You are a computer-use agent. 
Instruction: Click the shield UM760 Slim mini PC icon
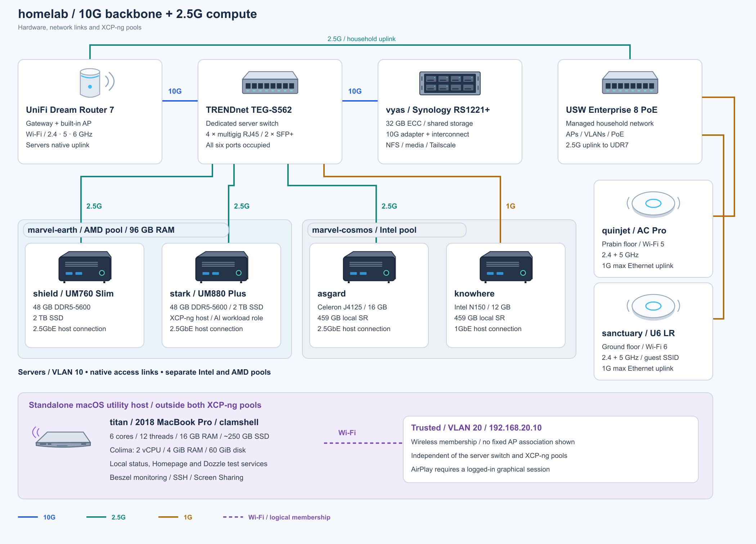85,267
